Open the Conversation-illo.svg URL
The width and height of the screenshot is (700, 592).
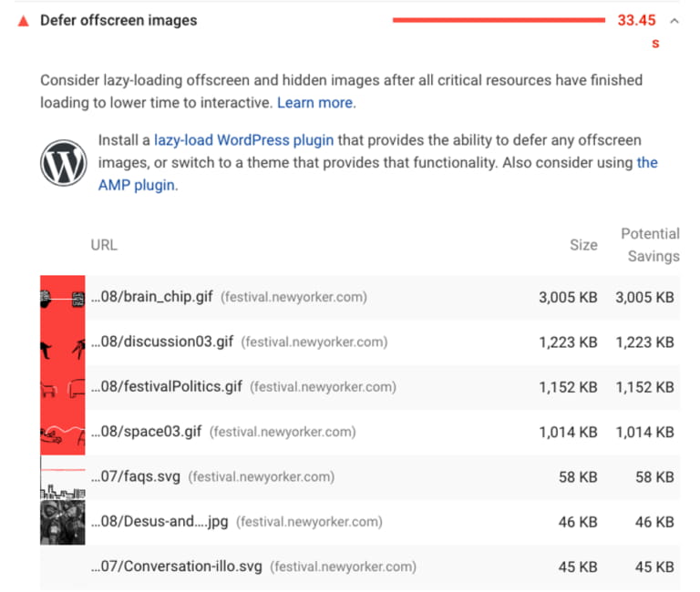177,566
